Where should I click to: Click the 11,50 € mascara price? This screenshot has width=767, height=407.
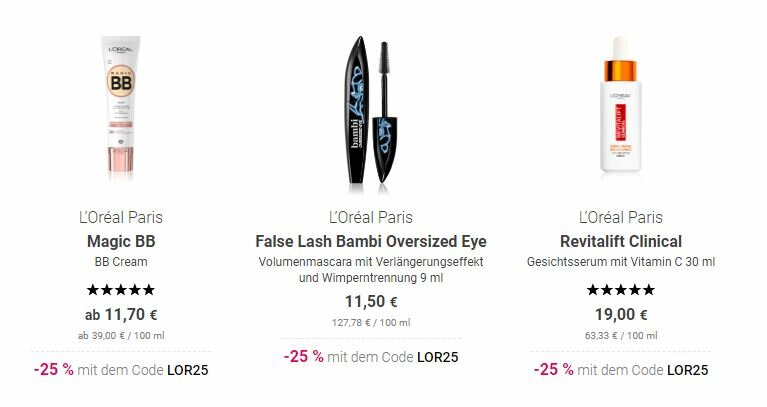(370, 301)
